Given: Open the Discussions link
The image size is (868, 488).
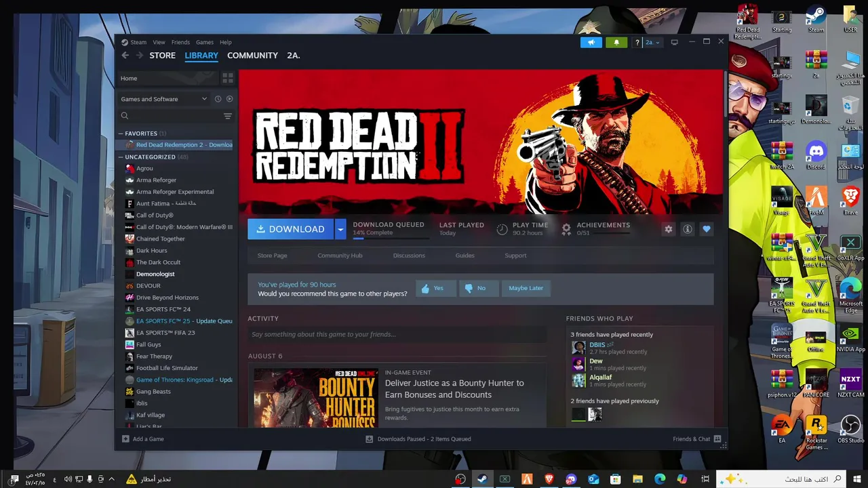Looking at the screenshot, I should click(409, 256).
